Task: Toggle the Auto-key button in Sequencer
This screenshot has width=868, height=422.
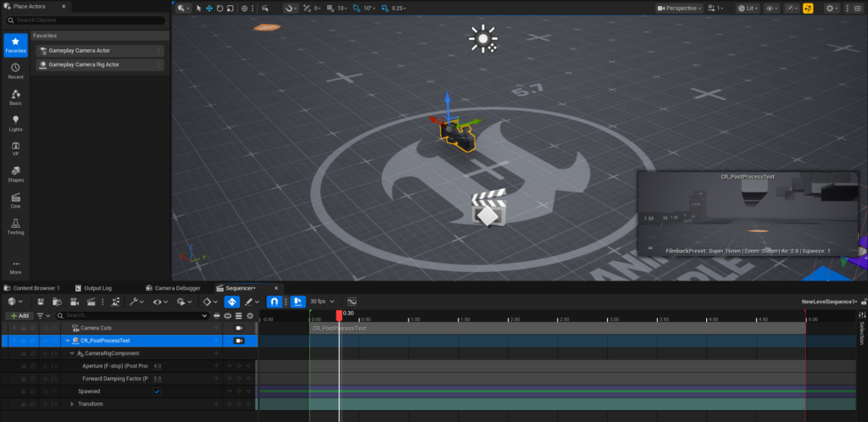Action: 231,301
